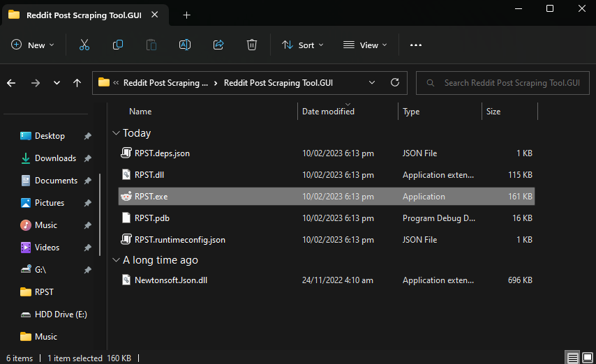Image resolution: width=596 pixels, height=364 pixels.
Task: Open the See more ellipsis menu
Action: click(x=415, y=45)
